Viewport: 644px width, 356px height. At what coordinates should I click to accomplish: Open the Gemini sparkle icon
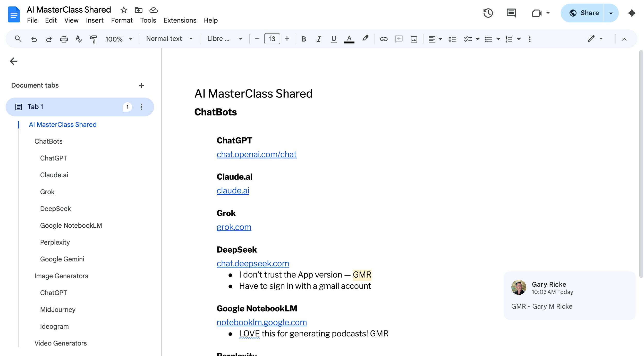(x=632, y=13)
